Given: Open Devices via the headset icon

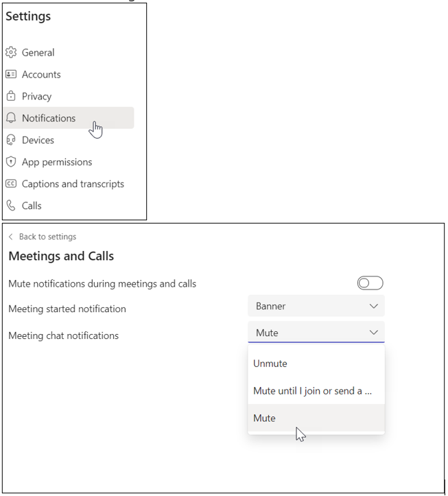Looking at the screenshot, I should [x=11, y=140].
